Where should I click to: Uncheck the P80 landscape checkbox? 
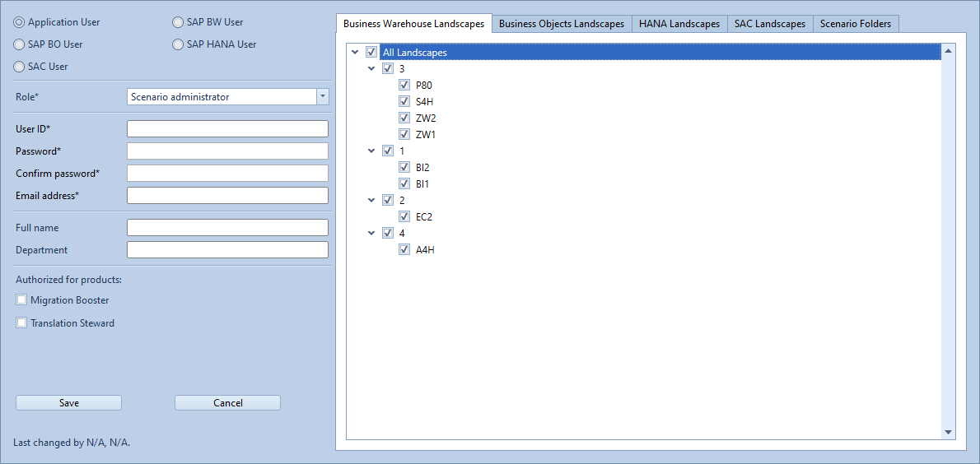404,86
